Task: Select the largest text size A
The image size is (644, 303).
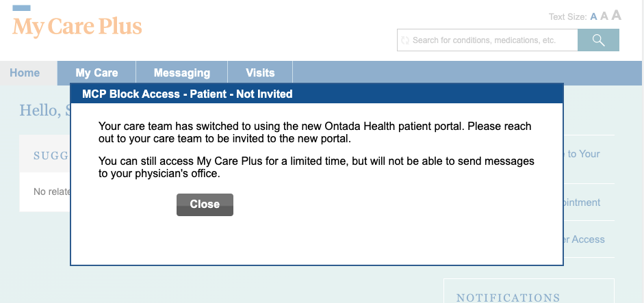Action: point(616,15)
